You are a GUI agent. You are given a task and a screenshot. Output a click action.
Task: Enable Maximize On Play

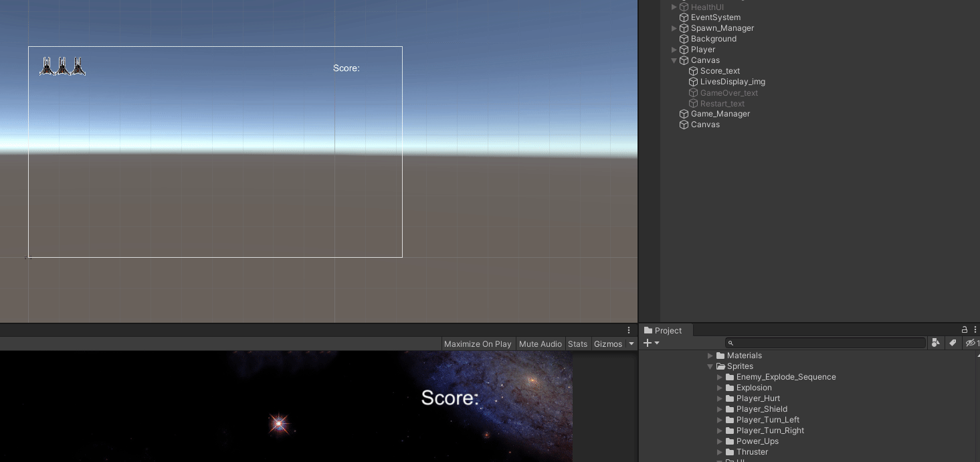478,343
